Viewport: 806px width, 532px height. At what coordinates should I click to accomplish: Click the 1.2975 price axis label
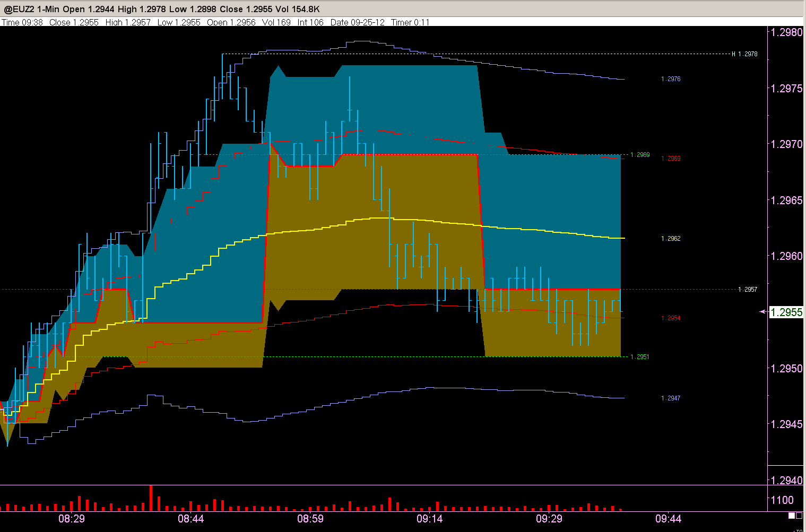(x=786, y=88)
